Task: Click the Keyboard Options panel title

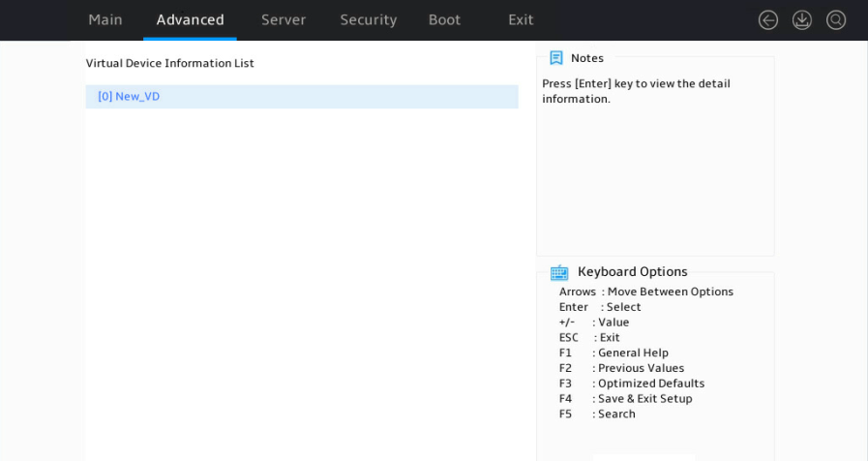Action: 632,271
